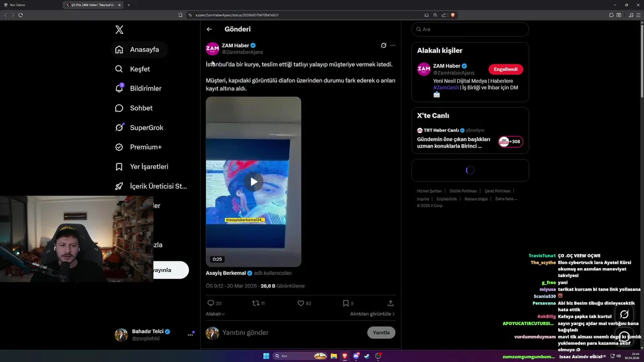Click the share icon under the post
Screen dimensions: 644x362
[x=390, y=303]
